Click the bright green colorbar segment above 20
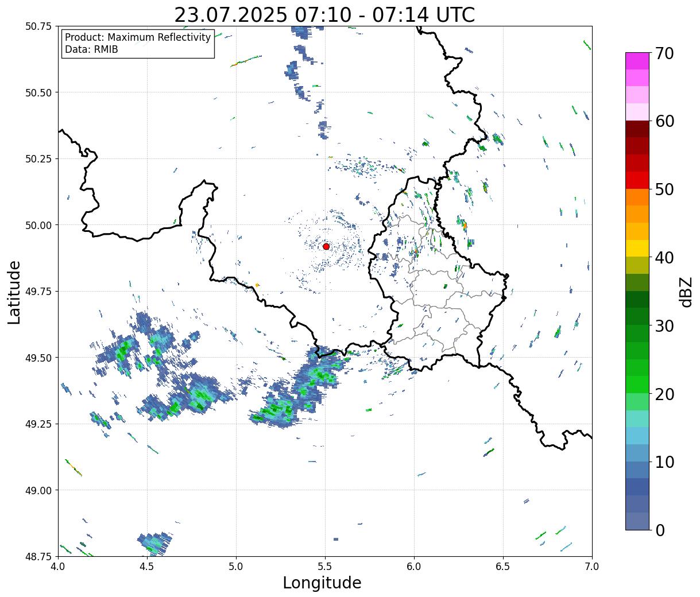700x597 pixels. coord(637,385)
